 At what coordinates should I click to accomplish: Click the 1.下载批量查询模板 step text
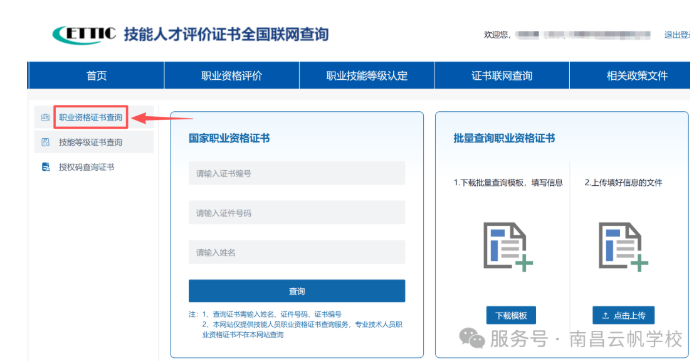point(508,183)
